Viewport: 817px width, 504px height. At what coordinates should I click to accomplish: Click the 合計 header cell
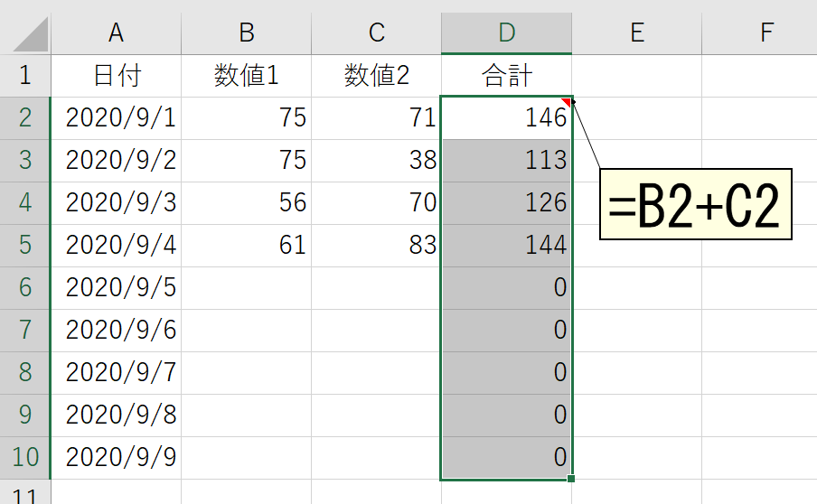click(506, 76)
